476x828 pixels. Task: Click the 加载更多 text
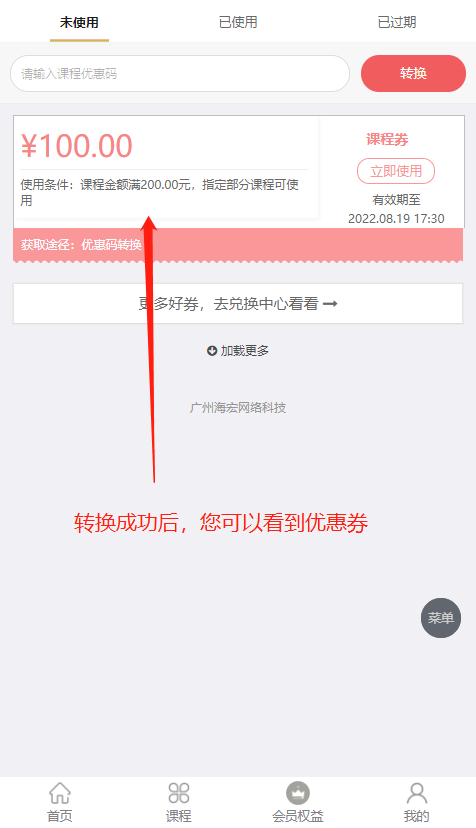click(x=245, y=351)
